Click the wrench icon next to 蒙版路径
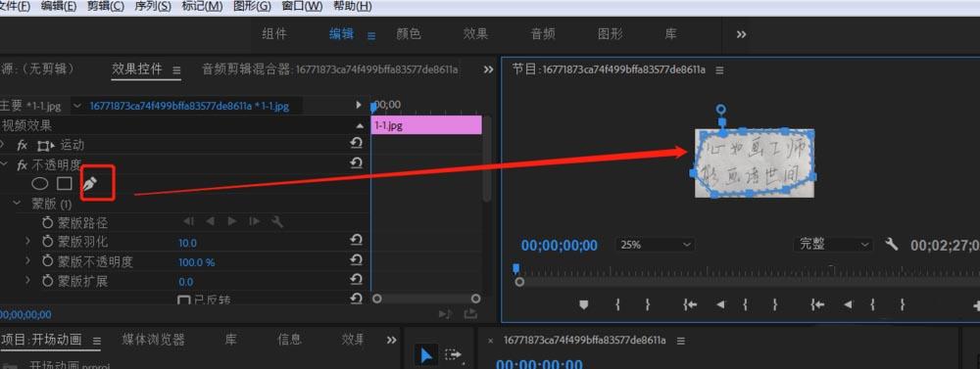980x369 pixels. click(277, 221)
